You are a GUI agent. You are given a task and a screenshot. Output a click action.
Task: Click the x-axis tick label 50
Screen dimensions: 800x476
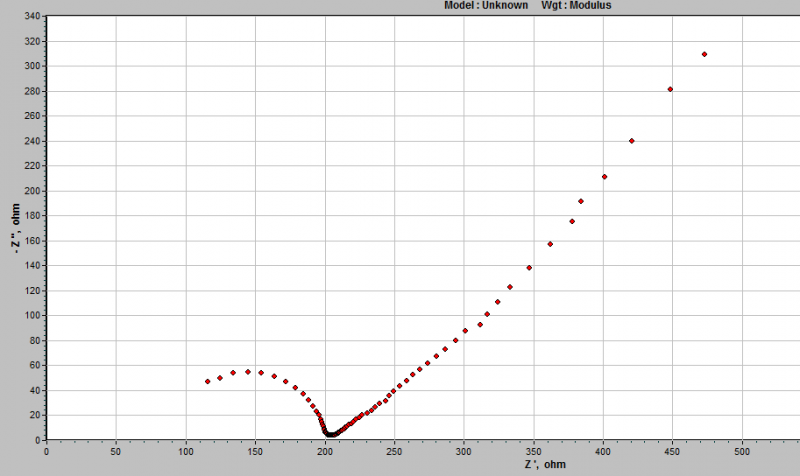pos(116,452)
